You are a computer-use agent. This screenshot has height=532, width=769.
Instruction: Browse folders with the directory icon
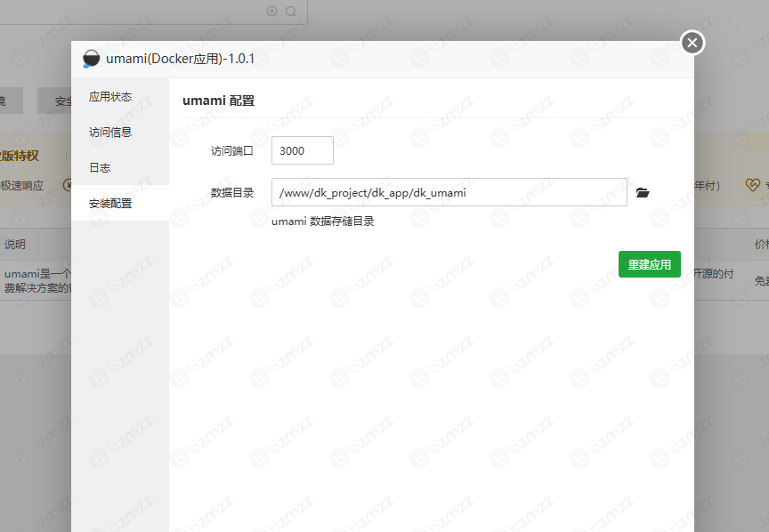[643, 193]
